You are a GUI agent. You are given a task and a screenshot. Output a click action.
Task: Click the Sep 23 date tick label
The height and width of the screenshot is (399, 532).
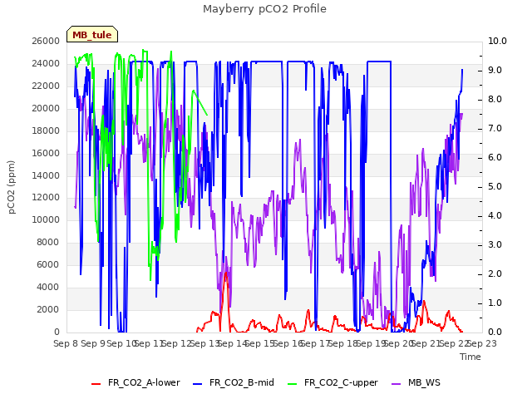(482, 343)
